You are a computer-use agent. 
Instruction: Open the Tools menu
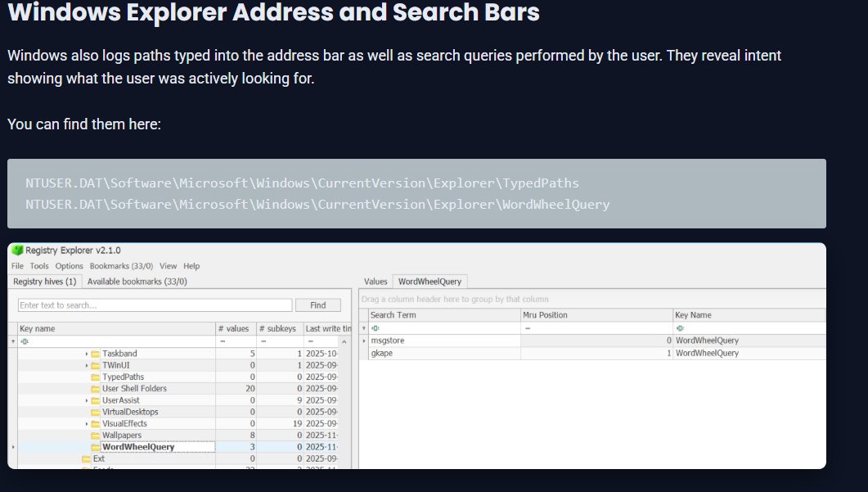(39, 266)
